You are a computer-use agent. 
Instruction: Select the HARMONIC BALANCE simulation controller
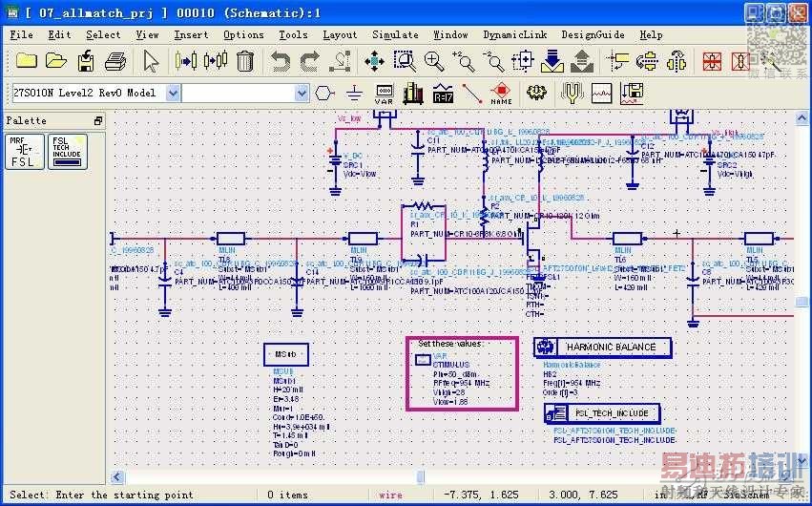point(603,347)
